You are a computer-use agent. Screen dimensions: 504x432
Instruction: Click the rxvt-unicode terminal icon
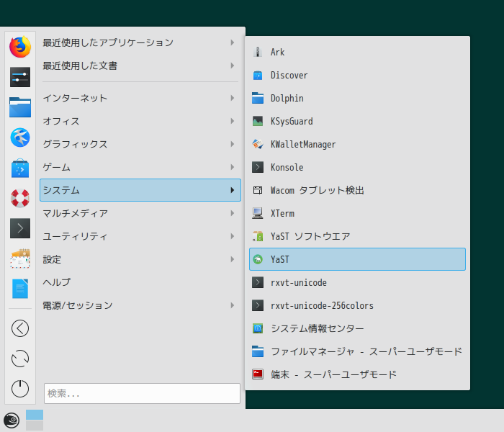[x=258, y=282]
